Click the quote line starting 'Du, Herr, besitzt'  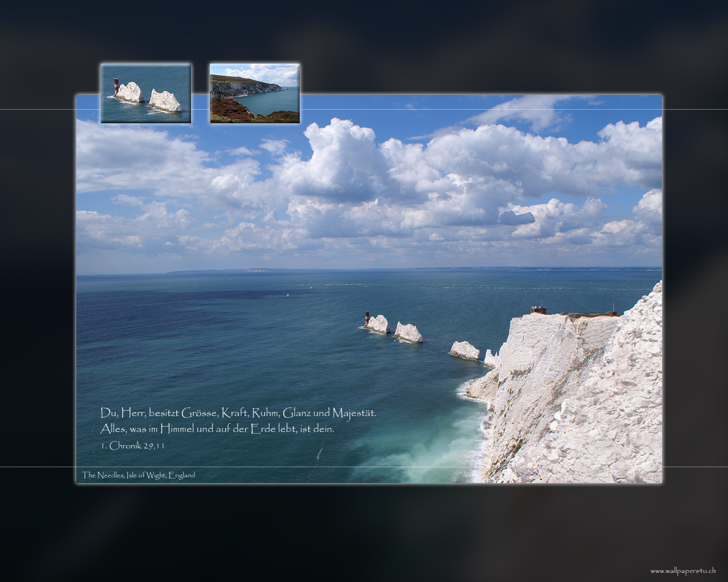238,413
